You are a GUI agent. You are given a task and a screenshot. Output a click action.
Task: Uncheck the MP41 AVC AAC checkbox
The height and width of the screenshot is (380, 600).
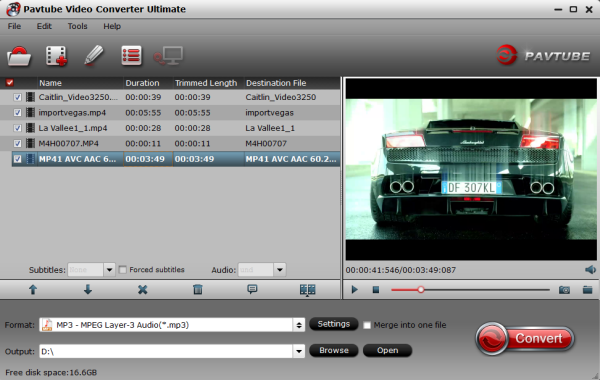coord(17,158)
